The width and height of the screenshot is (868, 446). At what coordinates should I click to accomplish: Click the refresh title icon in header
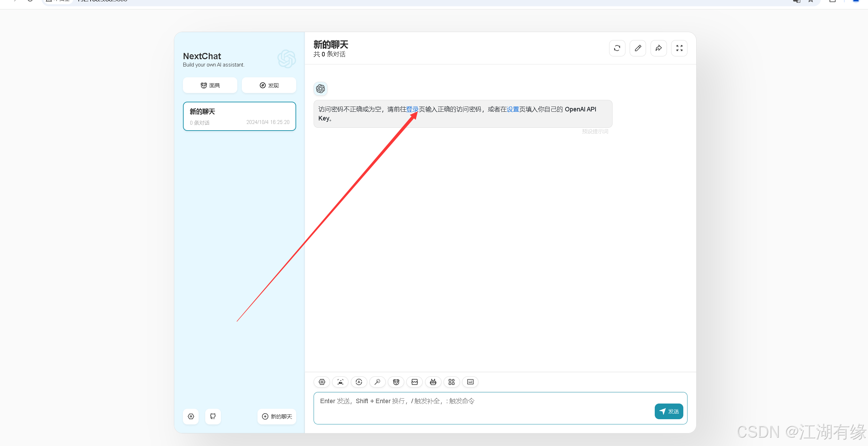point(617,48)
